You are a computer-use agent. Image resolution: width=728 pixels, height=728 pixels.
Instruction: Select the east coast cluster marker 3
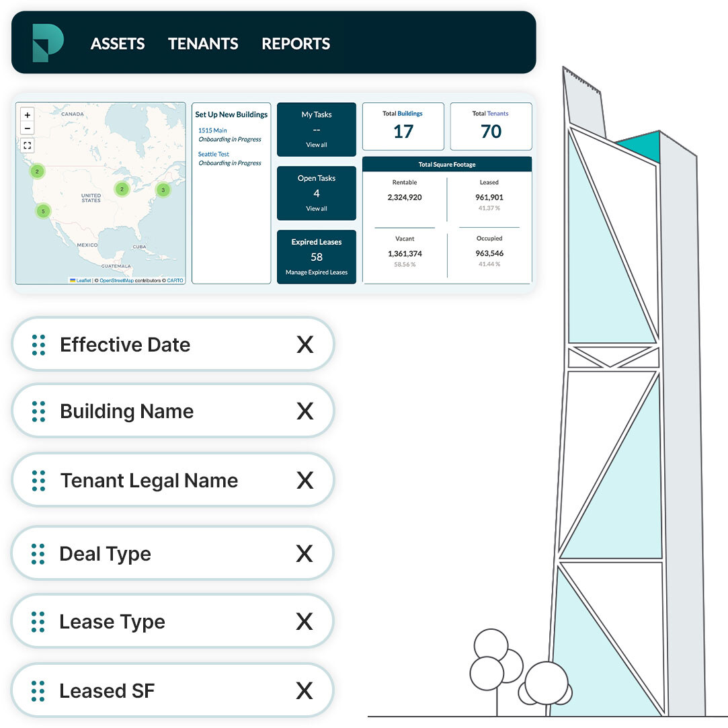coord(163,190)
